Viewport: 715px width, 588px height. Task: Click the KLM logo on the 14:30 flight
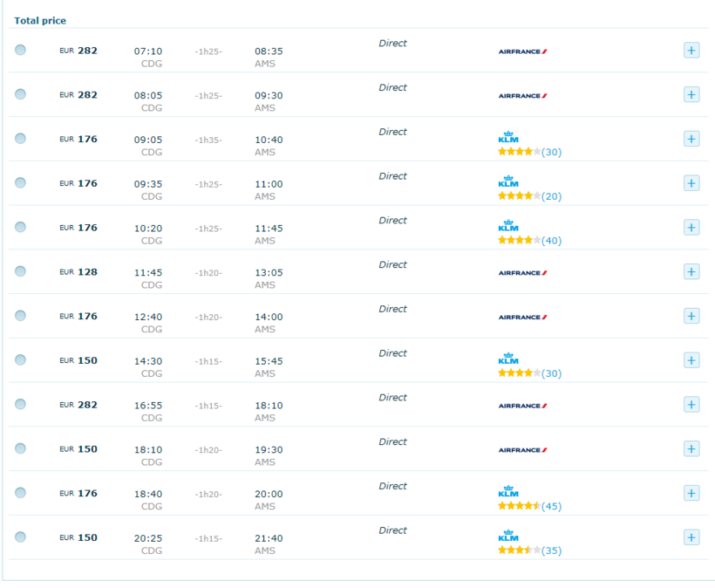[507, 359]
